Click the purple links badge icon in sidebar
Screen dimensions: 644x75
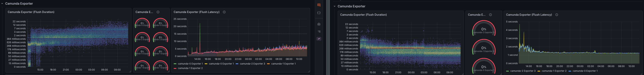(319, 39)
